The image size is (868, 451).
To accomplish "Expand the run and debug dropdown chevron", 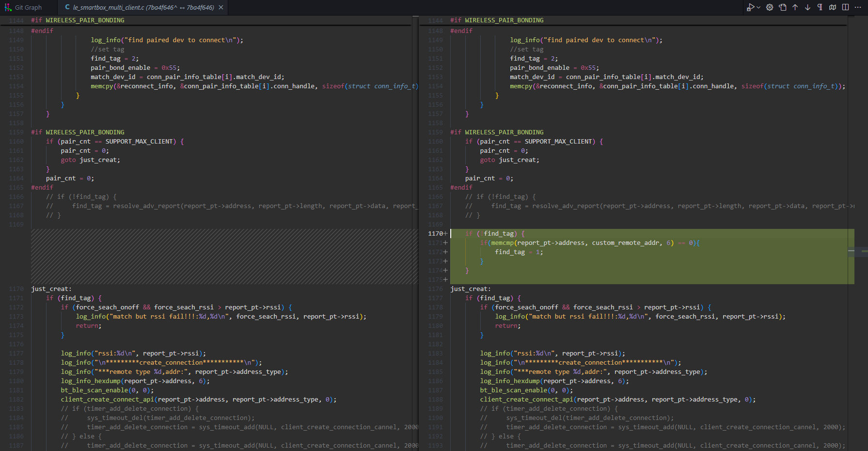I will click(758, 7).
